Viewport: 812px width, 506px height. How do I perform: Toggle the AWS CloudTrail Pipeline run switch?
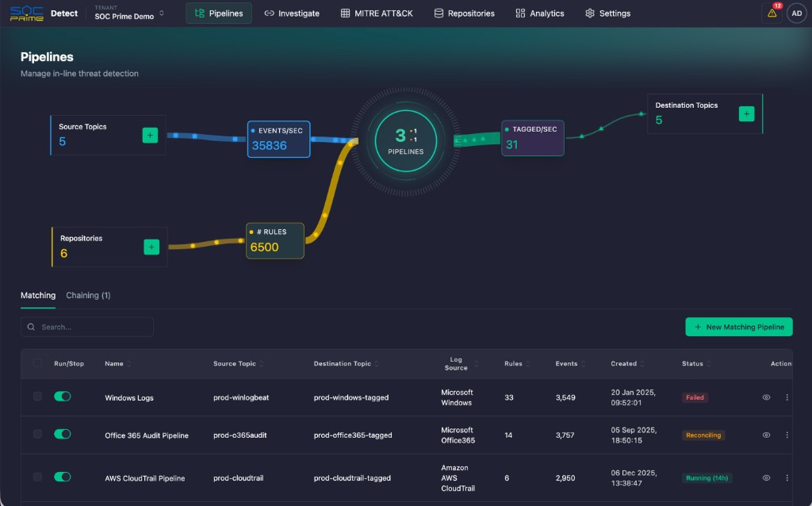(x=62, y=477)
